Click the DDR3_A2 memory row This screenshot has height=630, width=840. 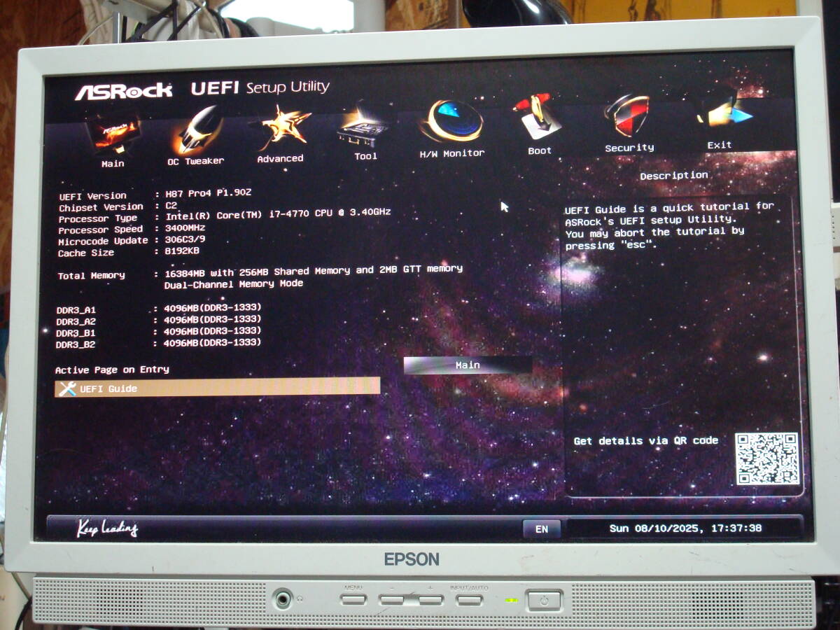click(x=158, y=320)
